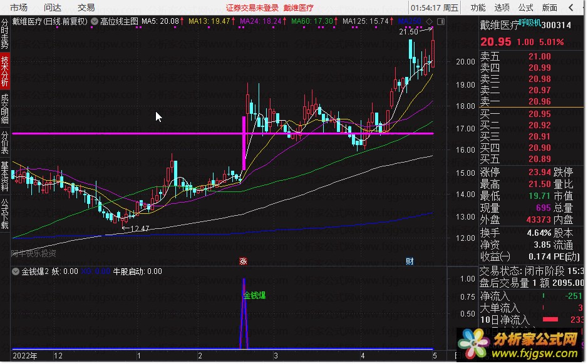Click the back arrow in top menu

pos(571,8)
